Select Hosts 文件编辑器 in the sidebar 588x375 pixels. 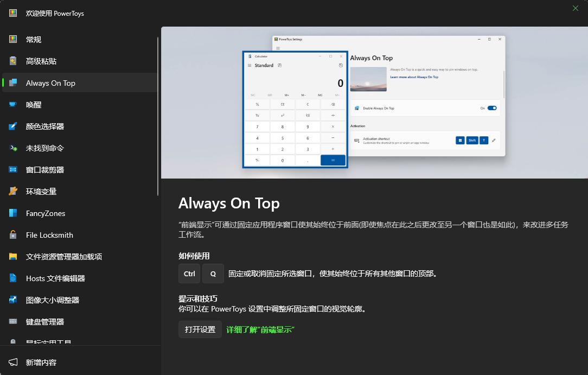click(80, 278)
